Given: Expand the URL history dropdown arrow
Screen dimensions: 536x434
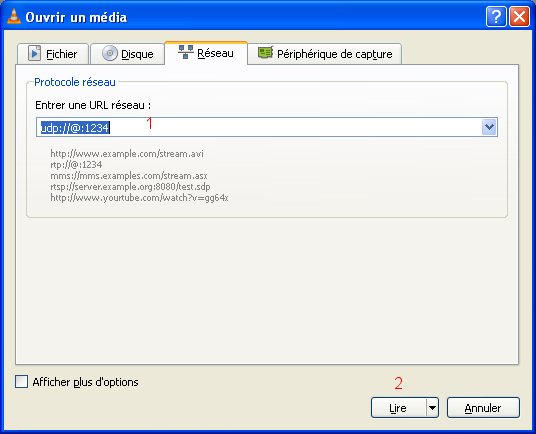Looking at the screenshot, I should tap(489, 127).
